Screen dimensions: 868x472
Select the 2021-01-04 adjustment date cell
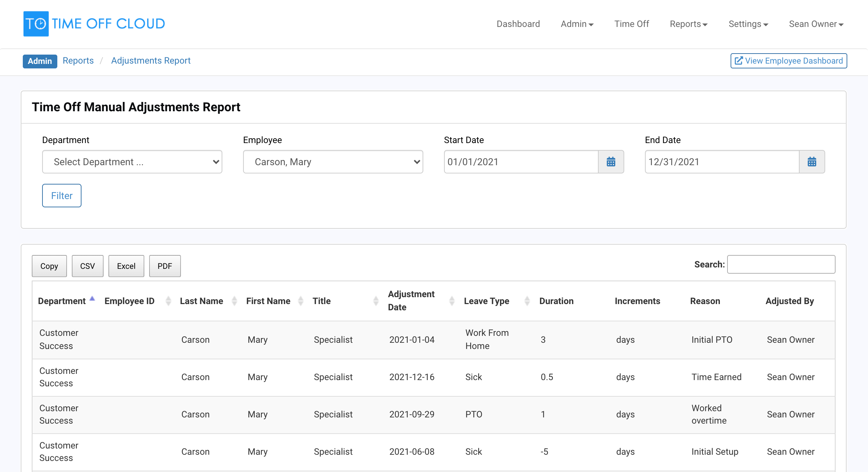pos(412,340)
